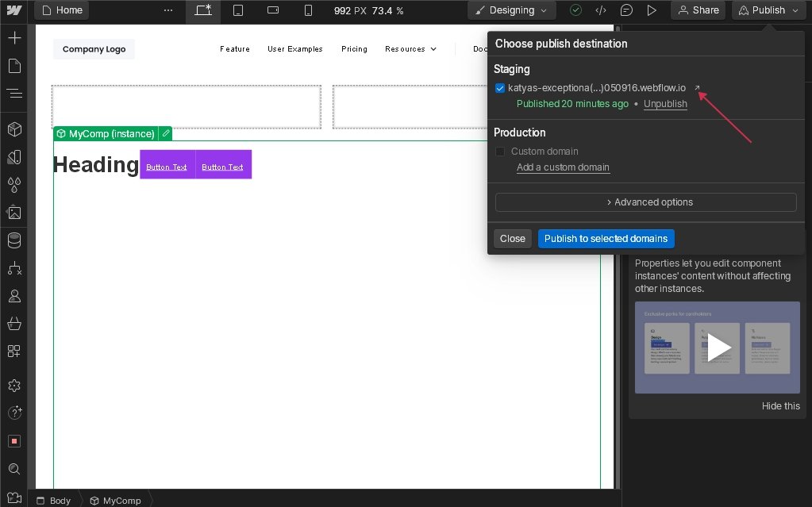812x507 pixels.
Task: Open the Ecommerce basket panel
Action: [14, 323]
